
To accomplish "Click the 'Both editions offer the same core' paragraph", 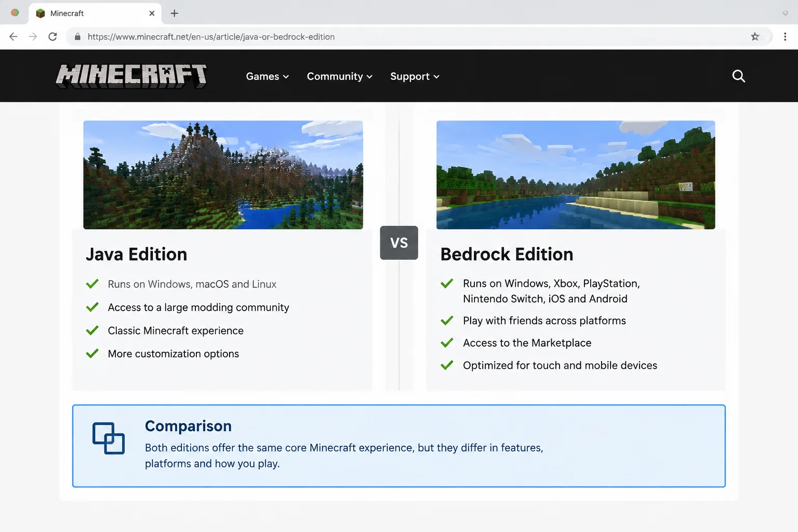I will coord(344,456).
